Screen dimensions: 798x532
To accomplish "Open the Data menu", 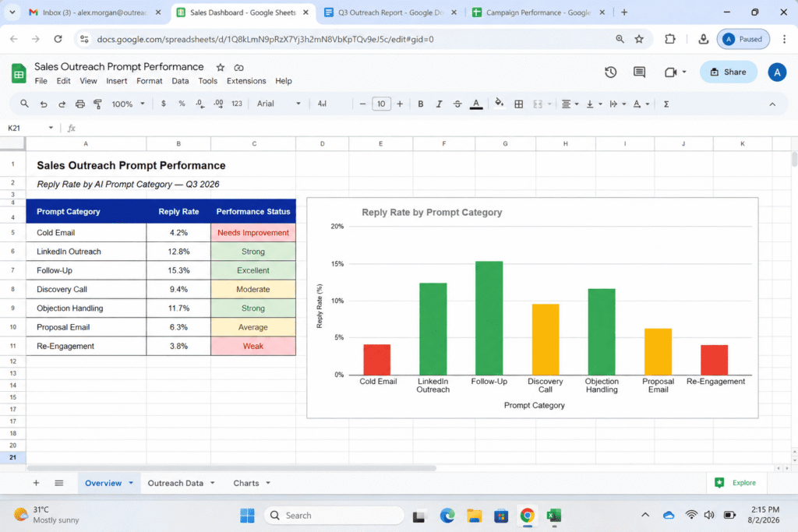I will pos(180,81).
